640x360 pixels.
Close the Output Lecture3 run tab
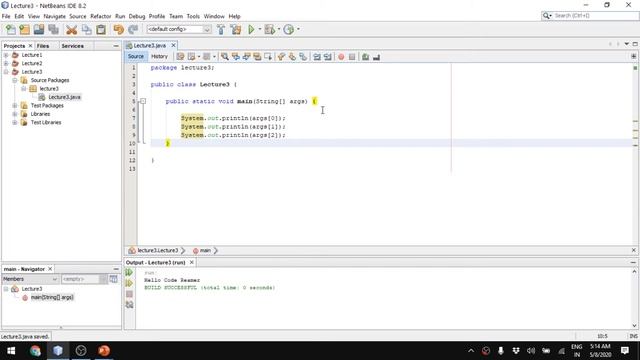coord(191,262)
